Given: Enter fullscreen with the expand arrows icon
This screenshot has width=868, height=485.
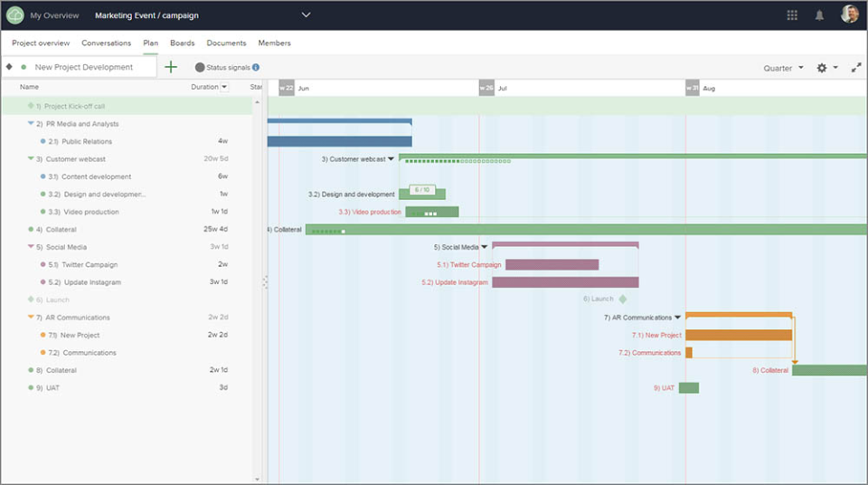Looking at the screenshot, I should coord(856,68).
